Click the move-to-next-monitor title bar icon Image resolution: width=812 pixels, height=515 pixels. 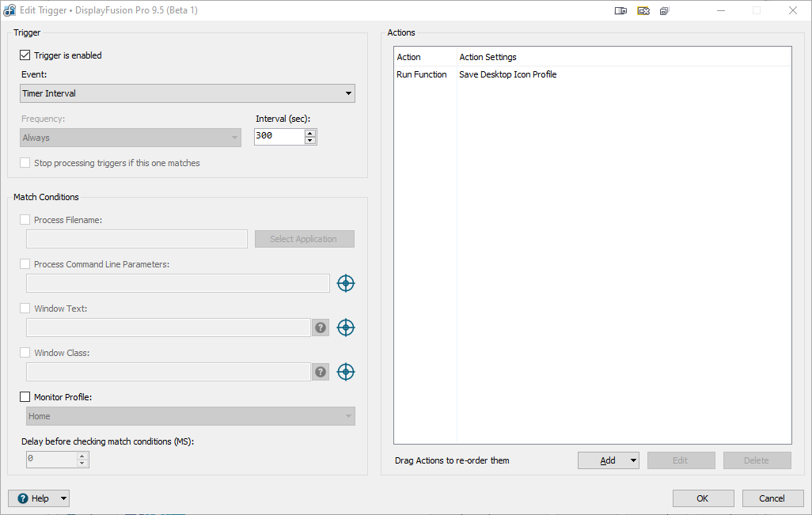[x=620, y=10]
